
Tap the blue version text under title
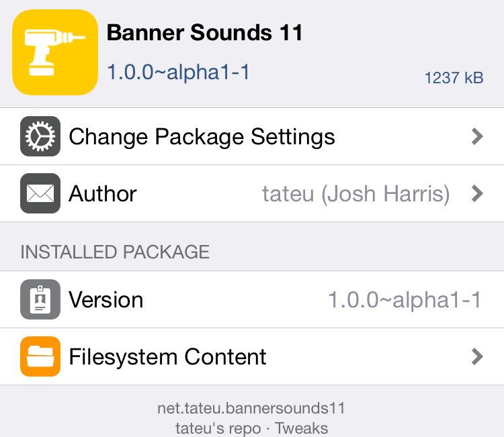pos(179,72)
